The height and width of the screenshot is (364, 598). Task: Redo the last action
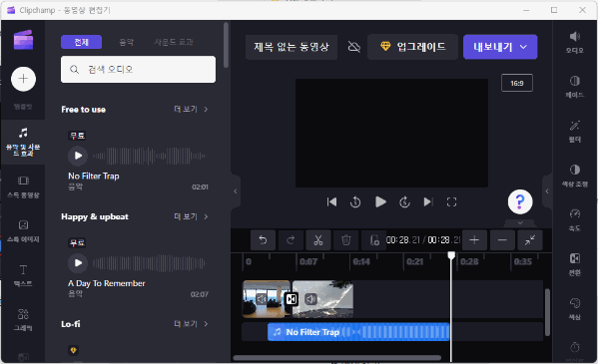(291, 240)
